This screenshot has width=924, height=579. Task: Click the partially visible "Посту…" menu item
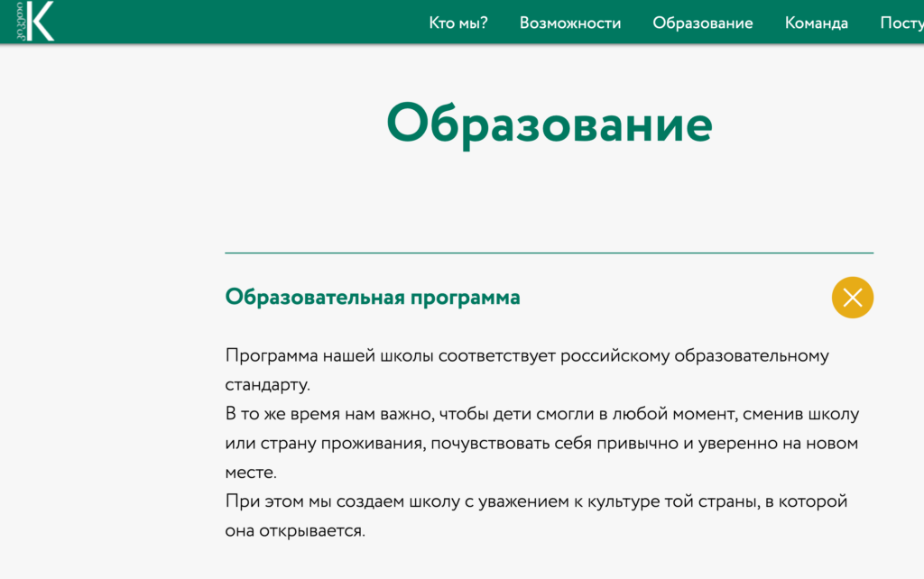(x=901, y=23)
